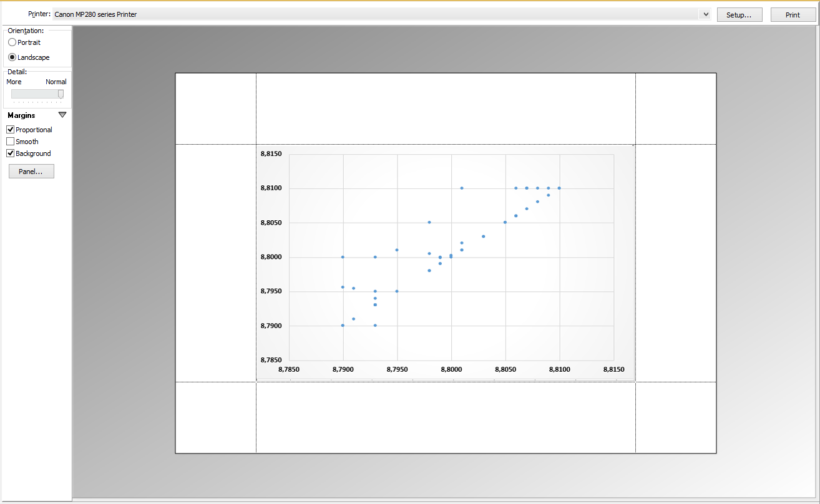The width and height of the screenshot is (820, 504).
Task: Click the bottom horizontal margin guide line
Action: pos(446,382)
